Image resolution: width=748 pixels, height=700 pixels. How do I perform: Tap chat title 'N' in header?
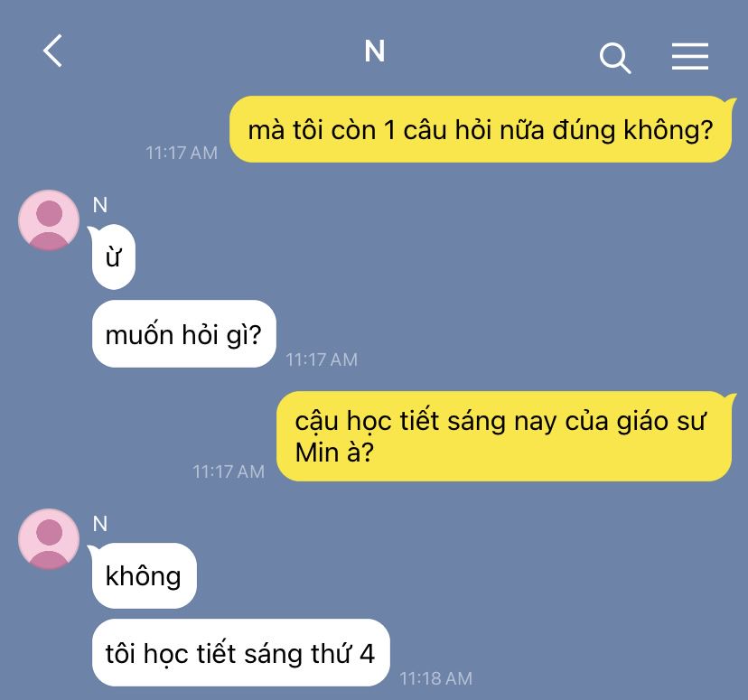[375, 51]
